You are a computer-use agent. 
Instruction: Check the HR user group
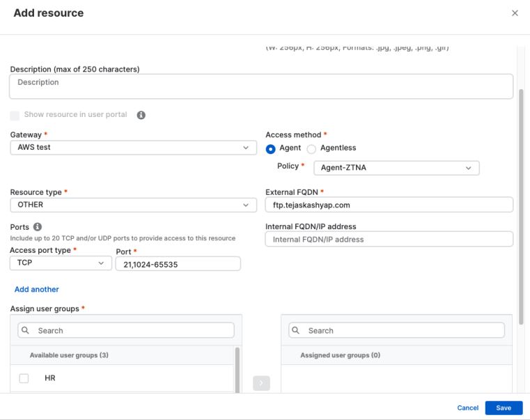pyautogui.click(x=24, y=378)
